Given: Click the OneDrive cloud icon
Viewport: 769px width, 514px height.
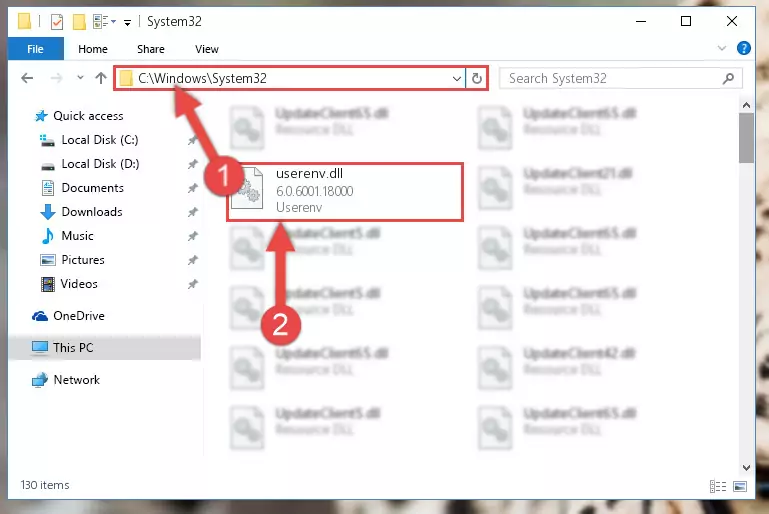Looking at the screenshot, I should pyautogui.click(x=40, y=316).
